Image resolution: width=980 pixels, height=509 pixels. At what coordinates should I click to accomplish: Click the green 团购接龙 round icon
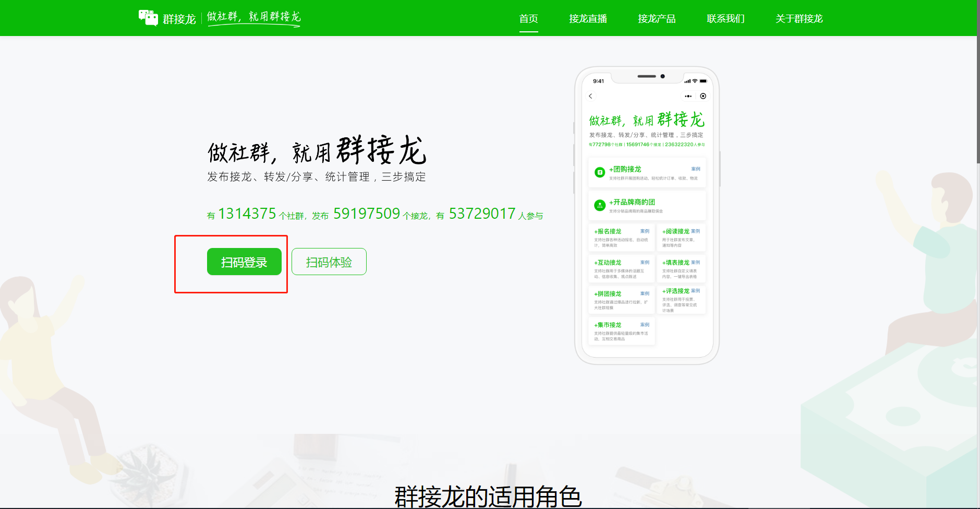pos(600,172)
